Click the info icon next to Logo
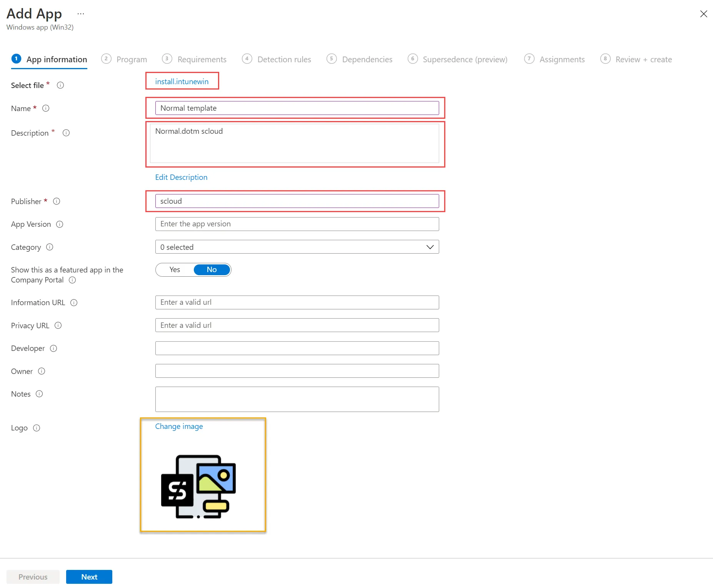The height and width of the screenshot is (588, 713). (x=37, y=428)
